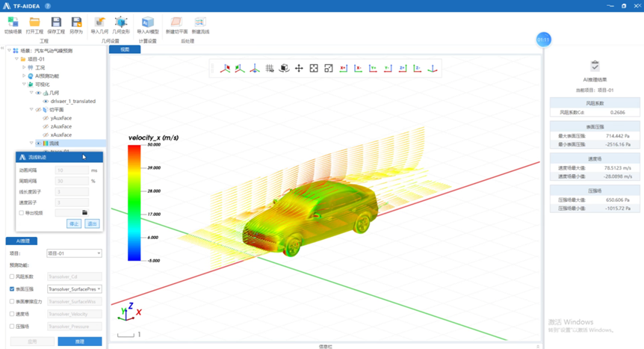Create a new streamline with 新建流线
This screenshot has width=644, height=349.
pos(200,23)
